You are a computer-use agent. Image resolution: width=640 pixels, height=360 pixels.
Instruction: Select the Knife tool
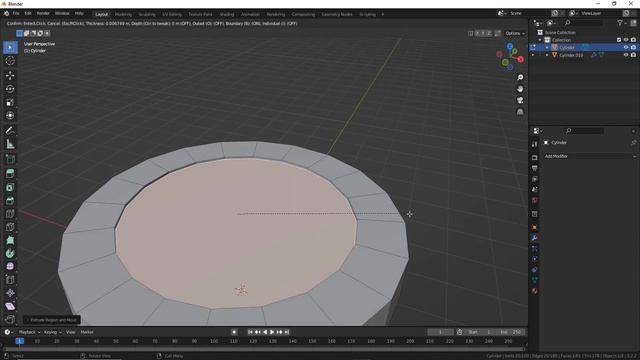tap(10, 227)
